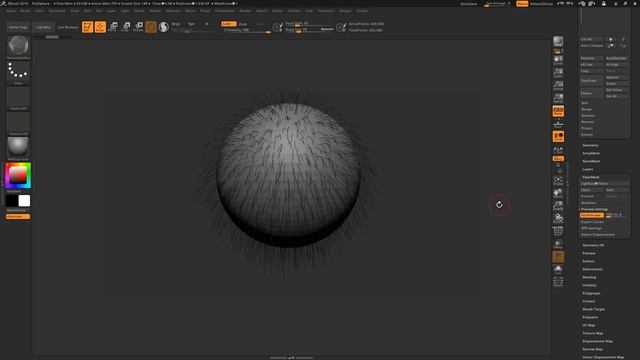640x360 pixels.
Task: Click the Move view icon on right shelf
Action: 558,193
